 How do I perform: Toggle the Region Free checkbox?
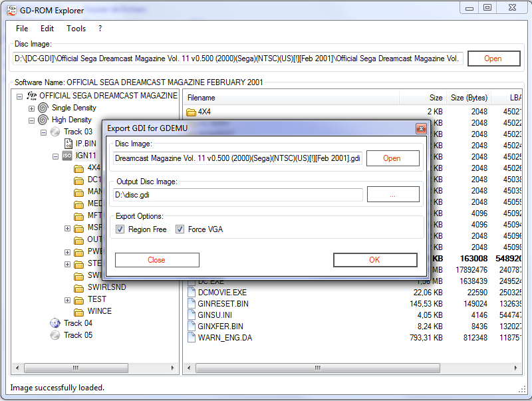tap(120, 229)
